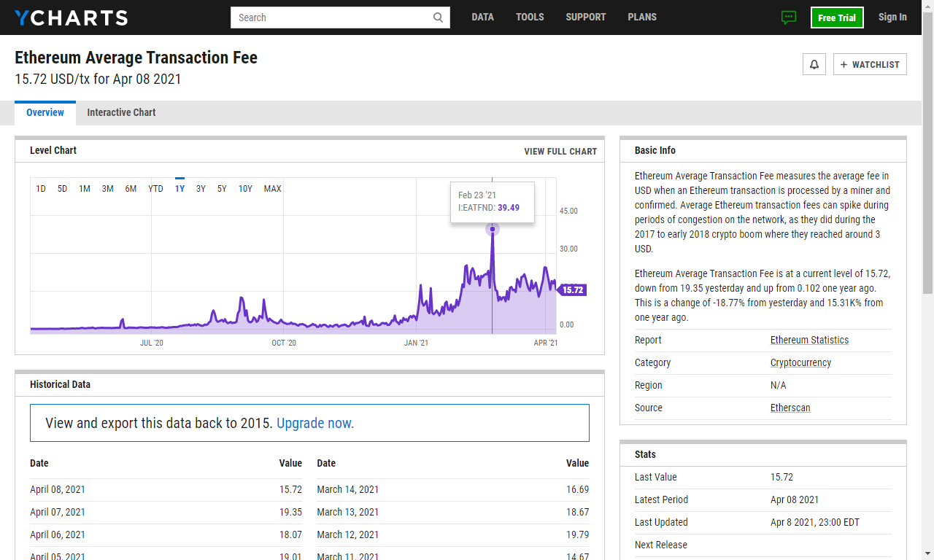
Task: Click the Stats panel title
Action: [645, 455]
